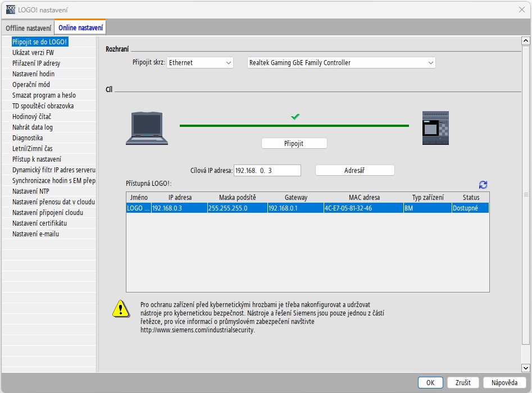The height and width of the screenshot is (393, 532).
Task: Click the 255.255.255.0 subnet mask cell
Action: point(238,208)
